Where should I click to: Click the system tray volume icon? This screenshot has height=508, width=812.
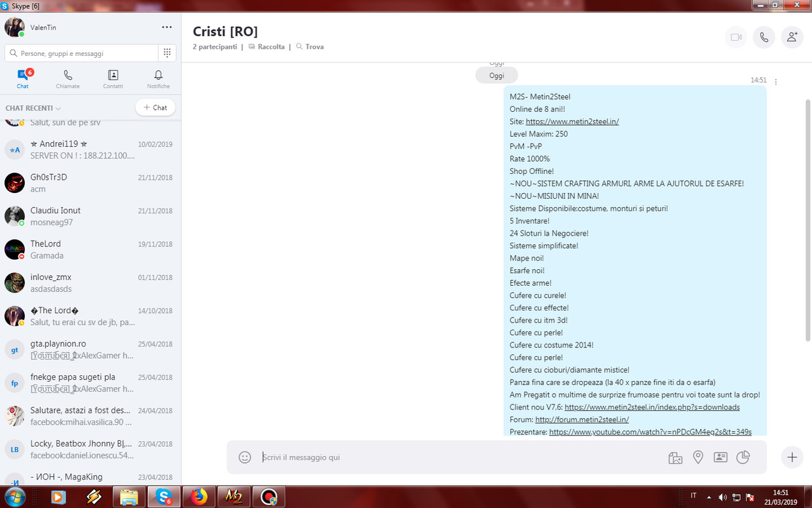point(723,497)
